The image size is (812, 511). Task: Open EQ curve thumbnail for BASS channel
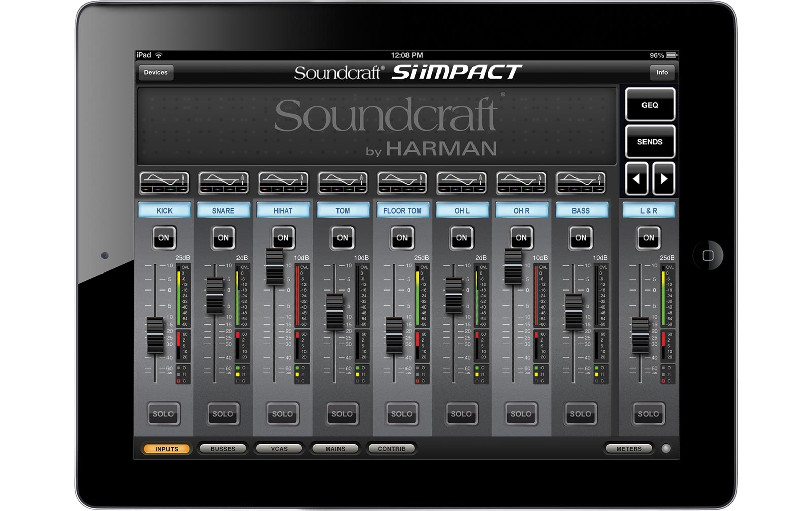coord(581,183)
